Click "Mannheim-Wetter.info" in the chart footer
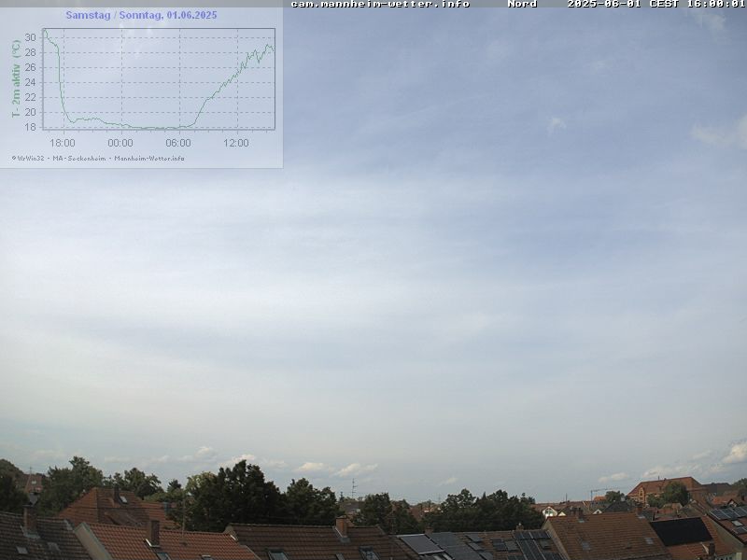747x560 pixels. (149, 158)
